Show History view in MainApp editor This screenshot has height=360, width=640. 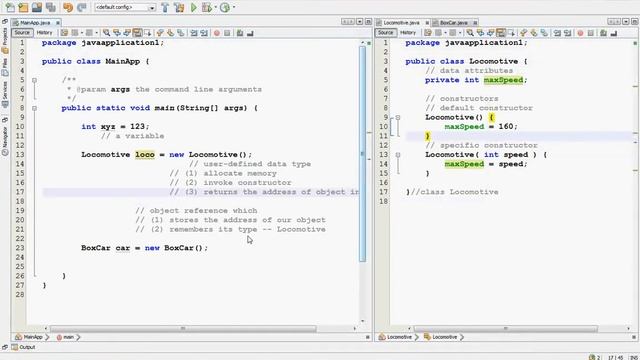44,33
